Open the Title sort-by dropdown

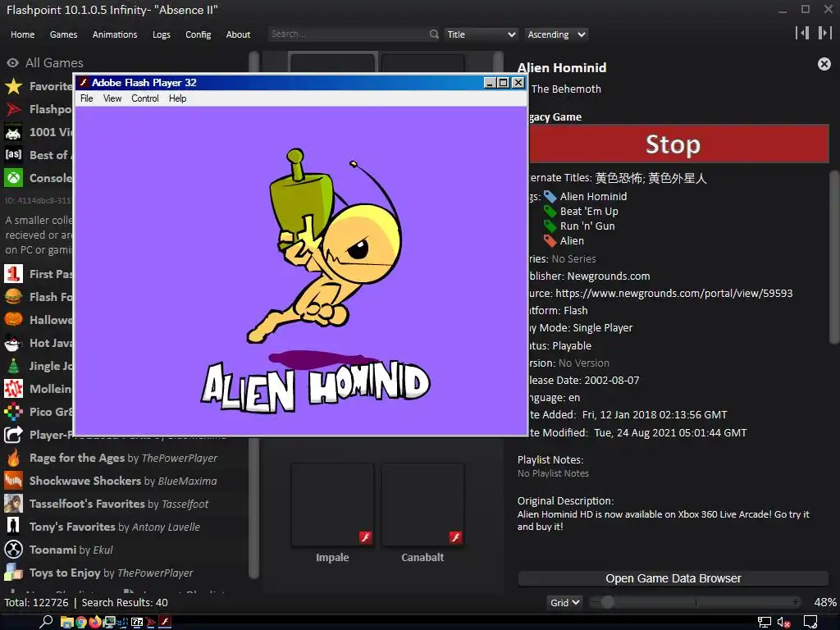[x=481, y=34]
